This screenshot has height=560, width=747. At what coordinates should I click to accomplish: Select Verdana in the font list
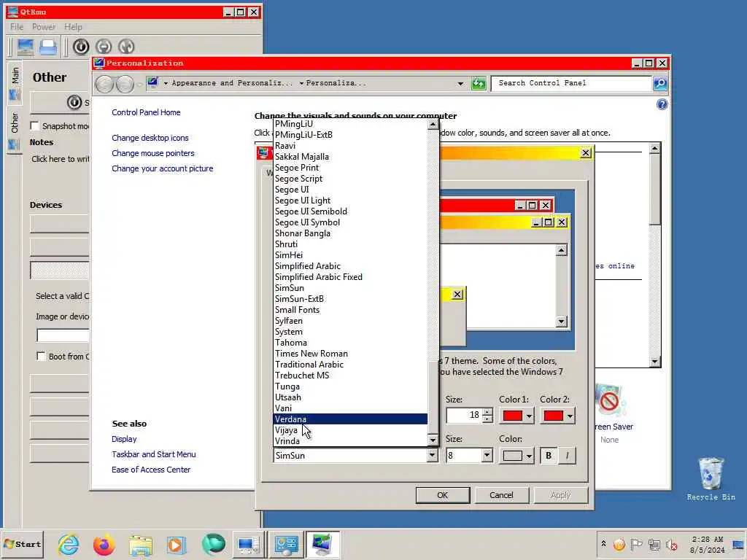click(x=351, y=419)
